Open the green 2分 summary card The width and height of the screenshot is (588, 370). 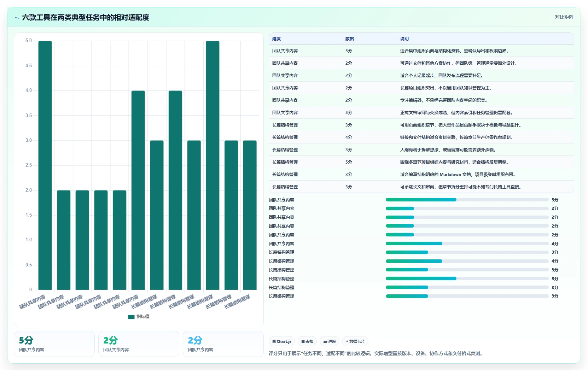139,344
